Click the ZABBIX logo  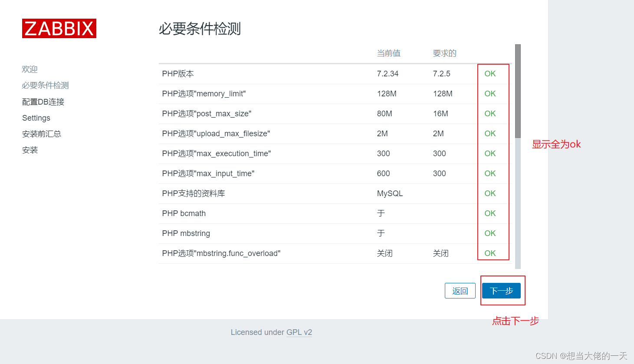(59, 29)
